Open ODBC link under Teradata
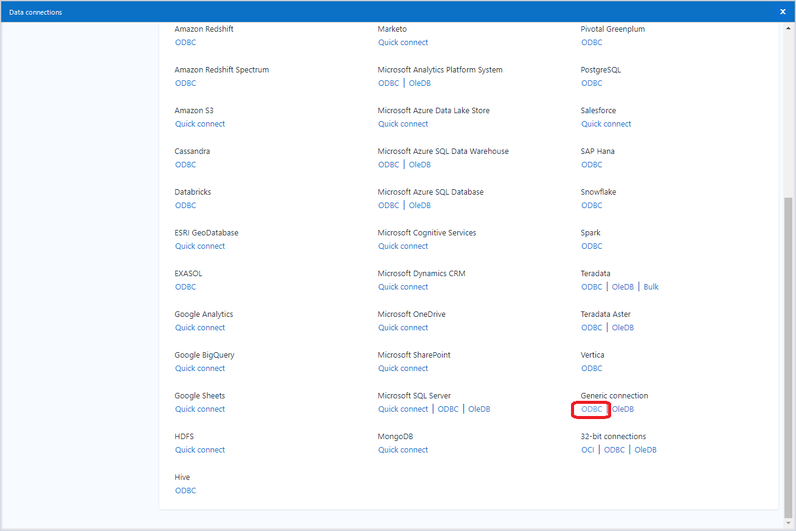 click(x=591, y=287)
